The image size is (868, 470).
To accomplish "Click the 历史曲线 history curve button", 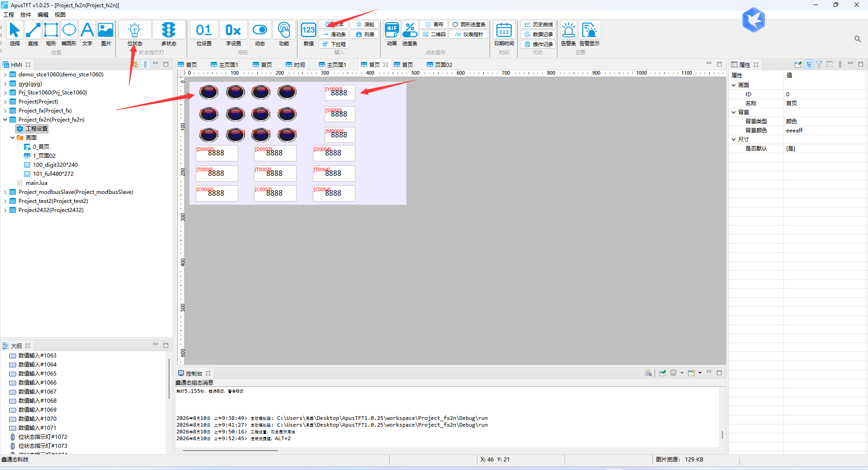I will tap(538, 24).
